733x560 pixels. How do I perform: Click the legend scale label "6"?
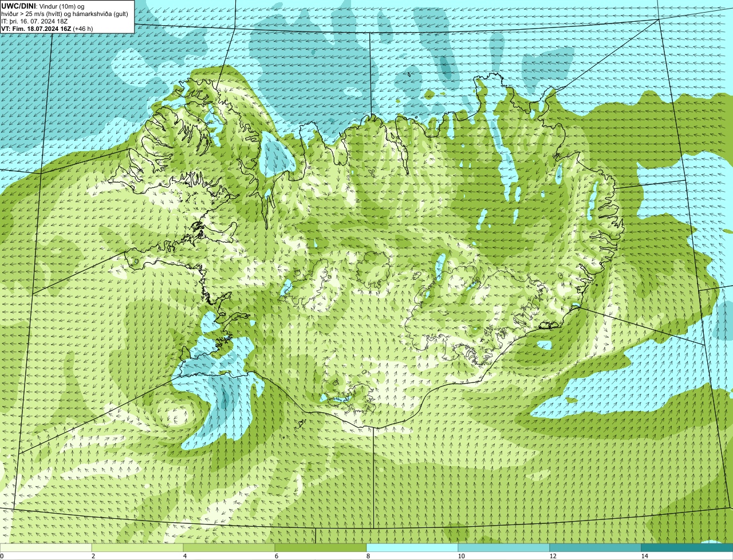[277, 556]
